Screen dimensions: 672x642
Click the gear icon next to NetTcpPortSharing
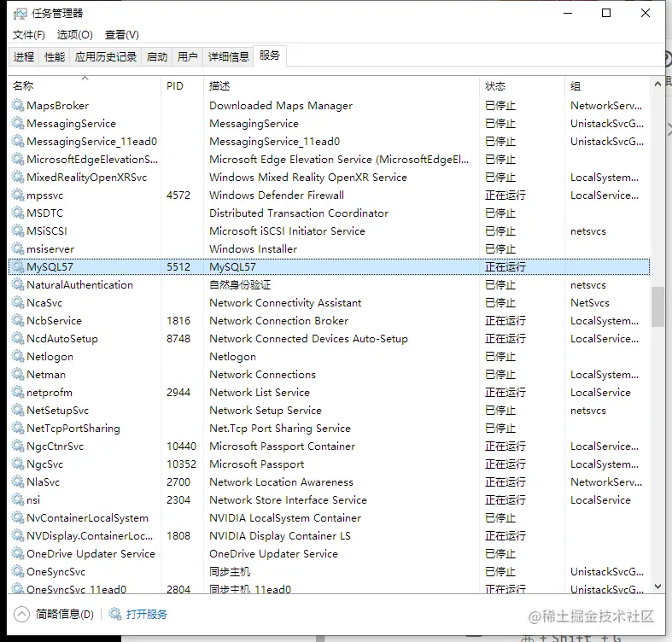[x=18, y=429]
